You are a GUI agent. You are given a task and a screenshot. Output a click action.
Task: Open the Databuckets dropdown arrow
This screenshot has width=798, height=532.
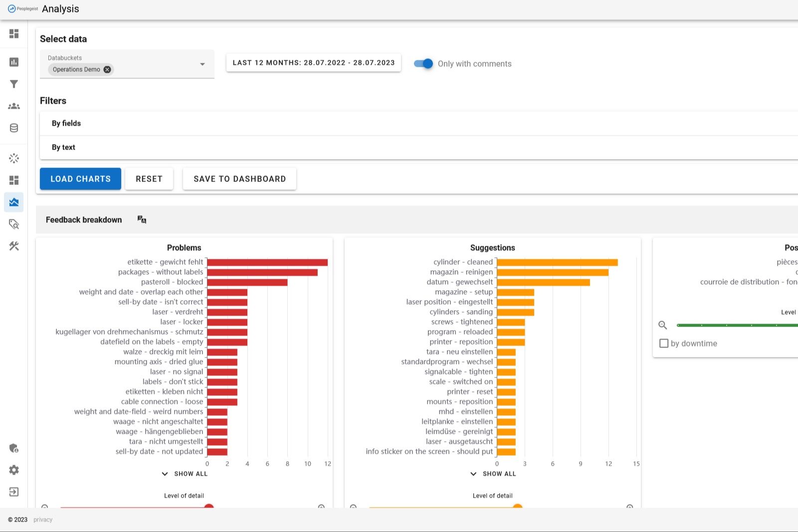(202, 64)
